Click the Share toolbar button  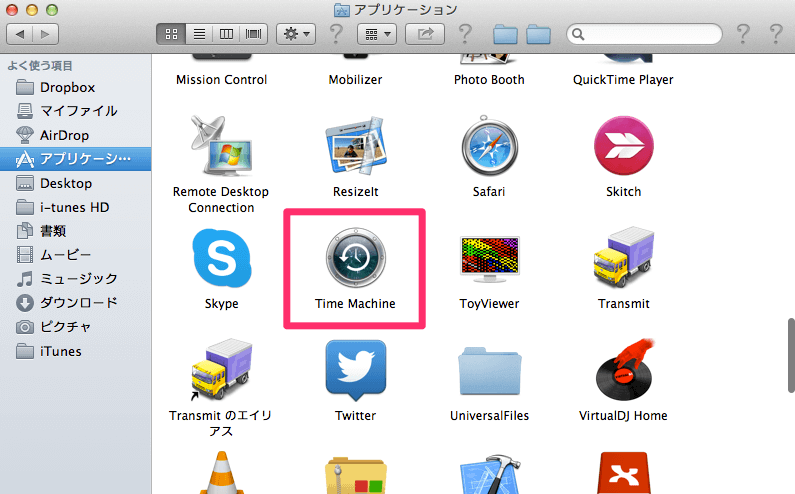[x=425, y=34]
